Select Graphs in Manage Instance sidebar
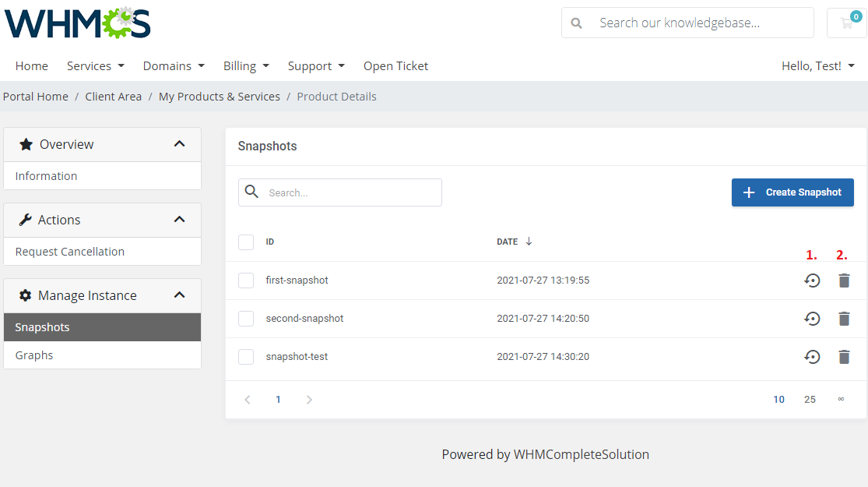This screenshot has height=487, width=868. pyautogui.click(x=103, y=355)
